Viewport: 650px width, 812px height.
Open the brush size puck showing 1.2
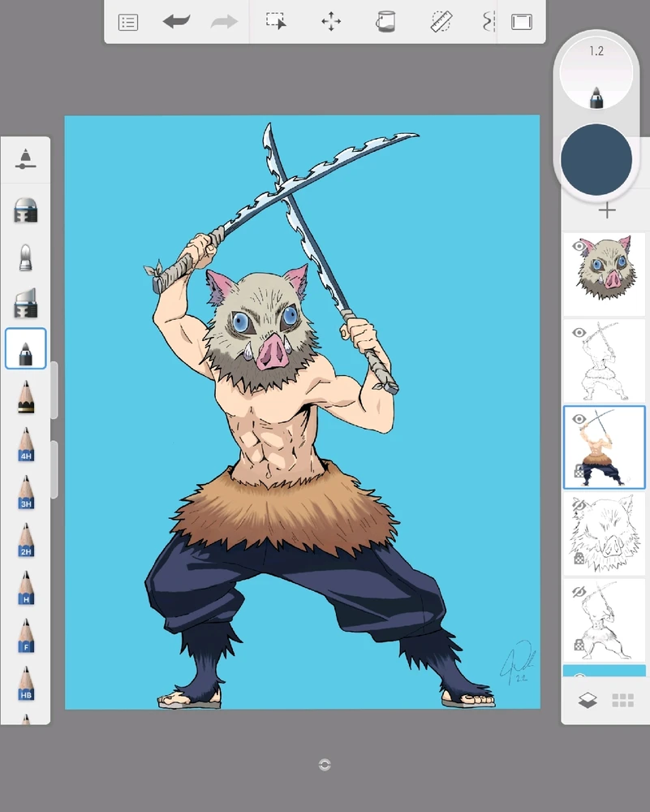(x=596, y=72)
